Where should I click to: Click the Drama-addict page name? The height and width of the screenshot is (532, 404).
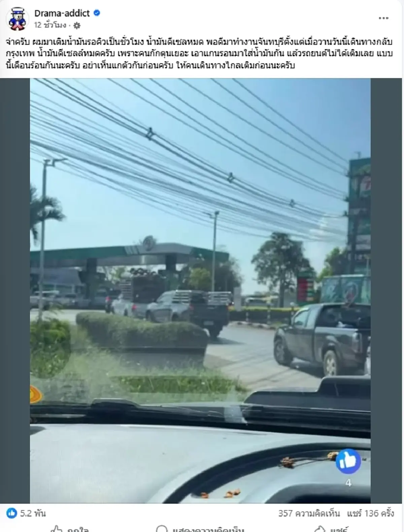click(62, 13)
